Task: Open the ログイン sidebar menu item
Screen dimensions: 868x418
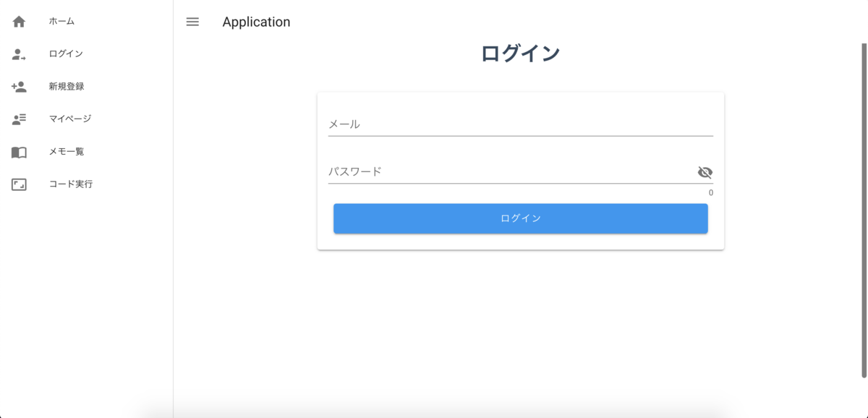Action: (x=87, y=54)
